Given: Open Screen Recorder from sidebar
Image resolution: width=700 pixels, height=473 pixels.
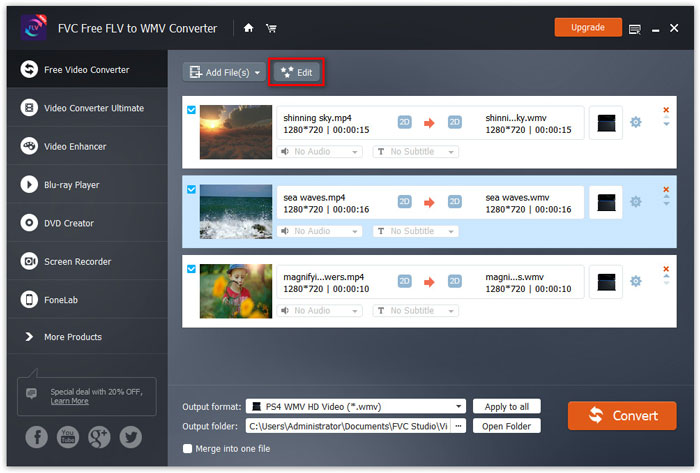Looking at the screenshot, I should point(87,261).
